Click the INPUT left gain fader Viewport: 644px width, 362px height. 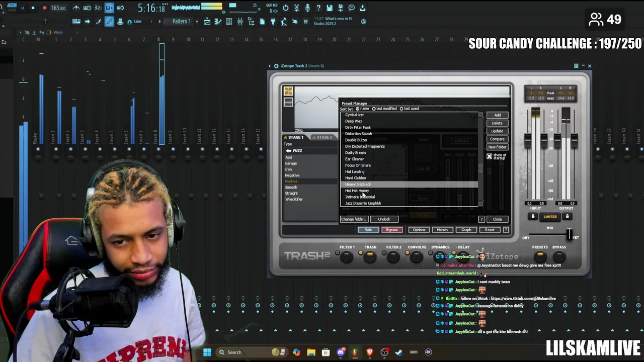coord(528,140)
